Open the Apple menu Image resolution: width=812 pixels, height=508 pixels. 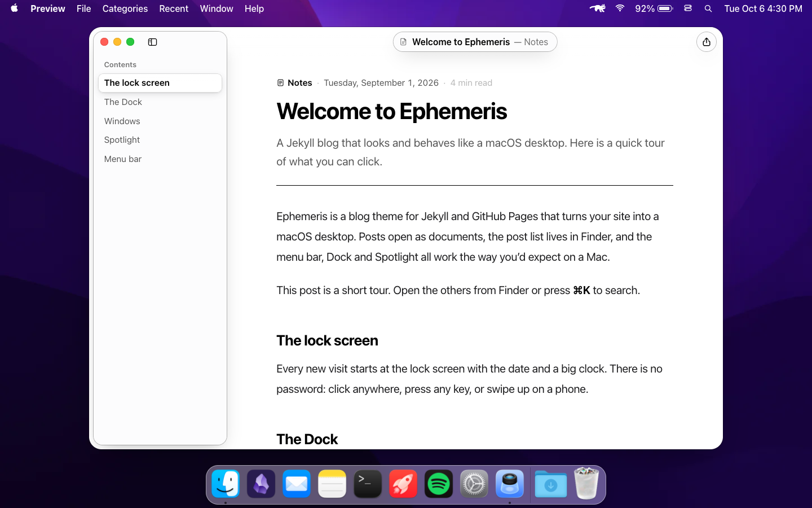tap(15, 8)
